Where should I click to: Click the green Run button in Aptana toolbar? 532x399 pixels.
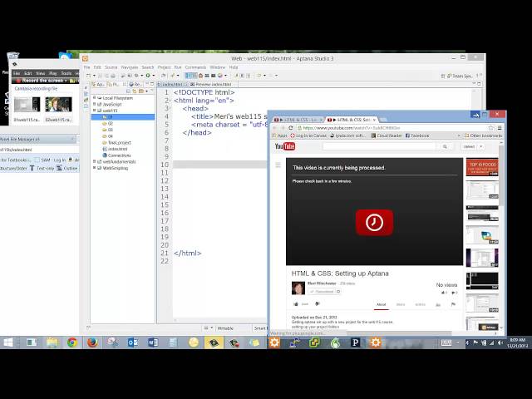(x=148, y=76)
